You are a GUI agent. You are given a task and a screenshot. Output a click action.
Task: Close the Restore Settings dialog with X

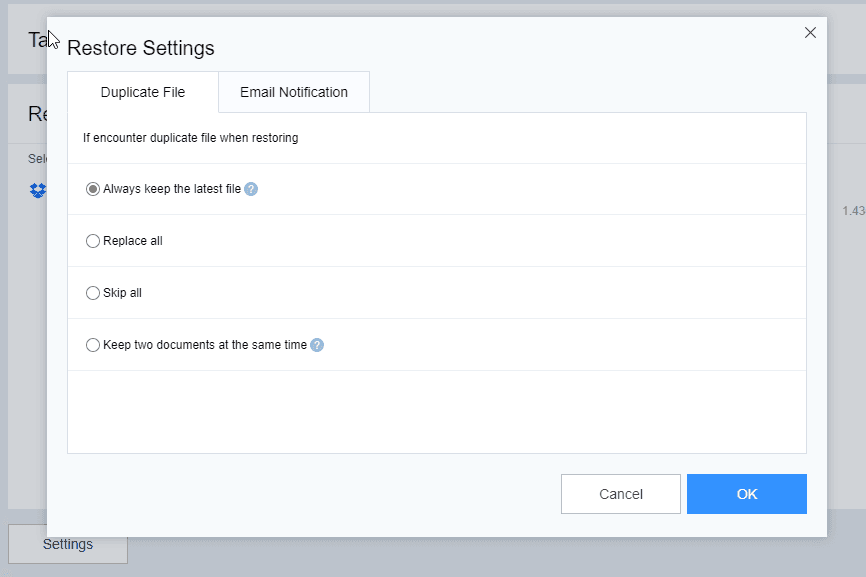pyautogui.click(x=810, y=33)
